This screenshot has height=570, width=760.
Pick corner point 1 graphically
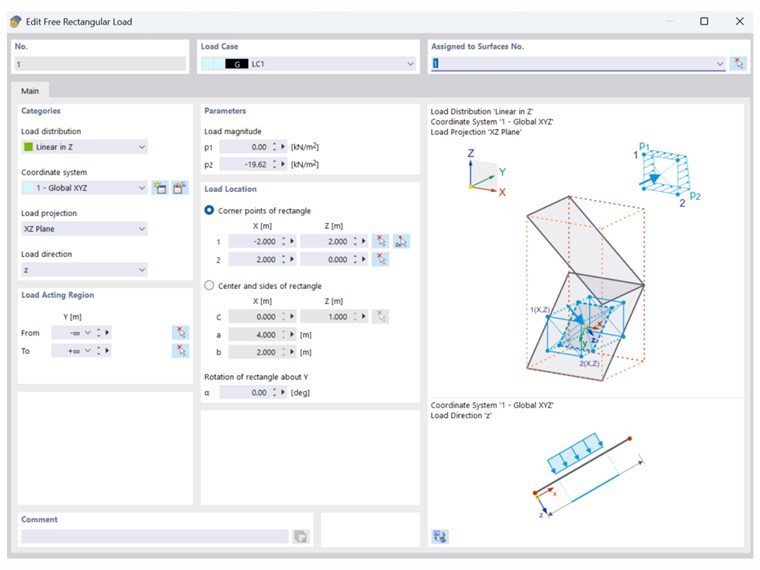pos(380,241)
